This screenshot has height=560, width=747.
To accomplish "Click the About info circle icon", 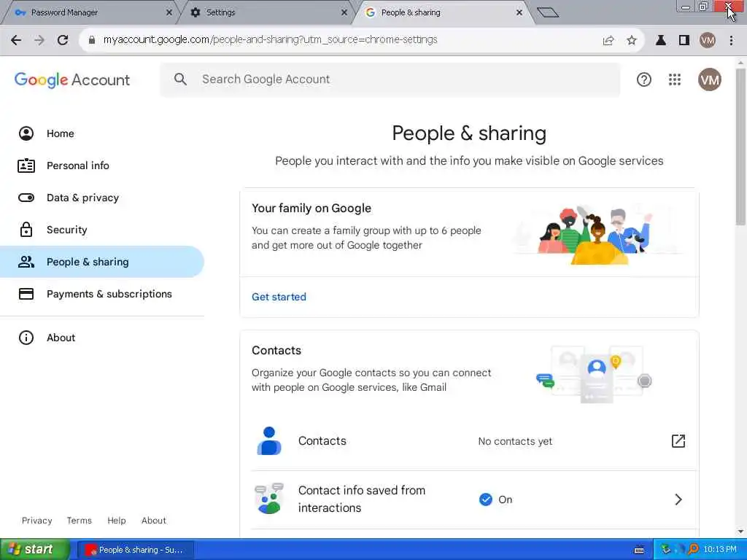I will pyautogui.click(x=26, y=338).
